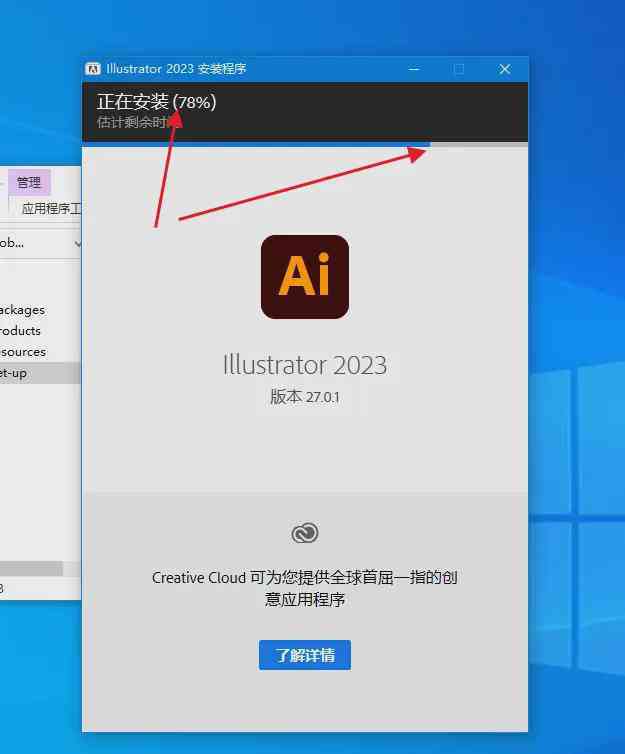Click the installer title bar Adobe icon

93,69
